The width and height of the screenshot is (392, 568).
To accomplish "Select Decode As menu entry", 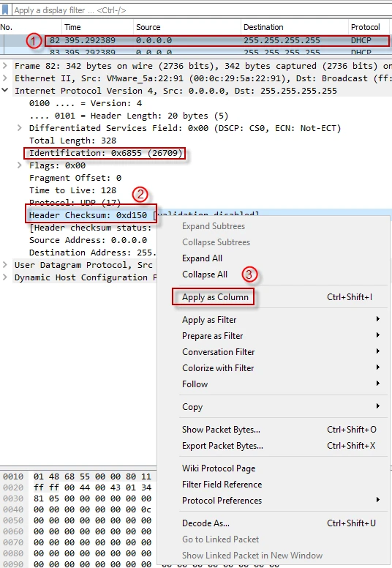I will [x=206, y=523].
